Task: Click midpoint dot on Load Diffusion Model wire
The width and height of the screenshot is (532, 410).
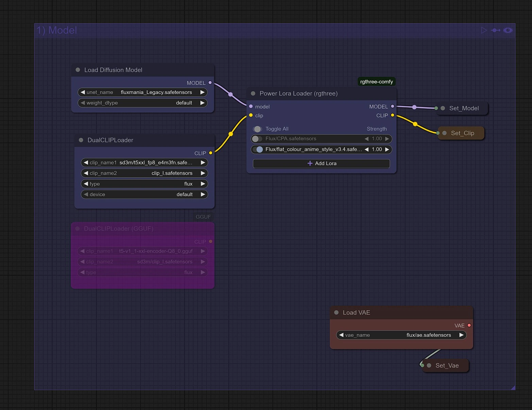Action: pos(231,94)
